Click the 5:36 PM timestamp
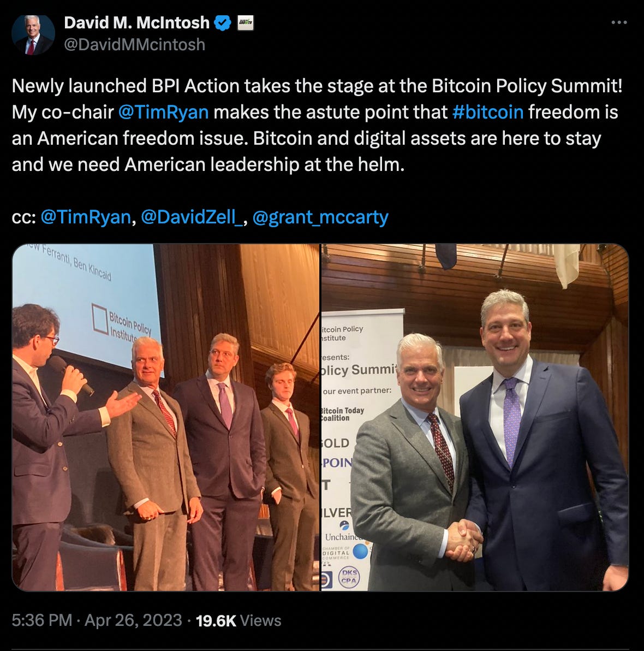This screenshot has height=651, width=644. [42, 620]
